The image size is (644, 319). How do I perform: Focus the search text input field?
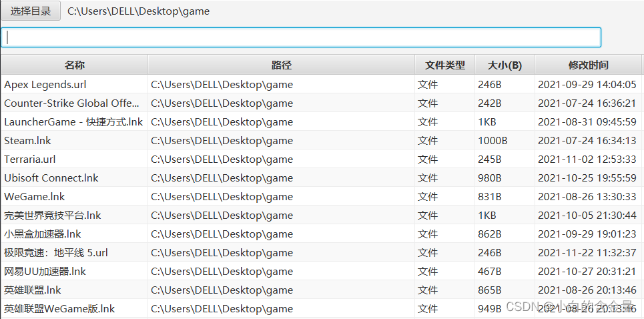tap(301, 37)
